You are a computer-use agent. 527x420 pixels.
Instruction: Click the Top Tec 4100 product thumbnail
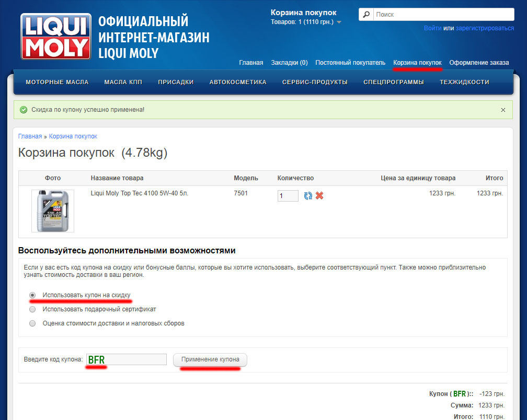click(53, 211)
